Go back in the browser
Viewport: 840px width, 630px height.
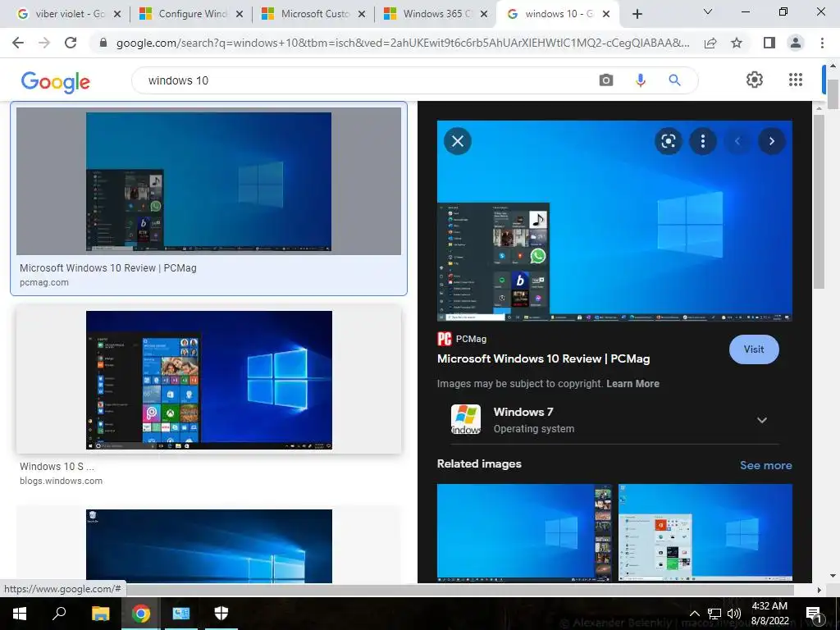(18, 43)
